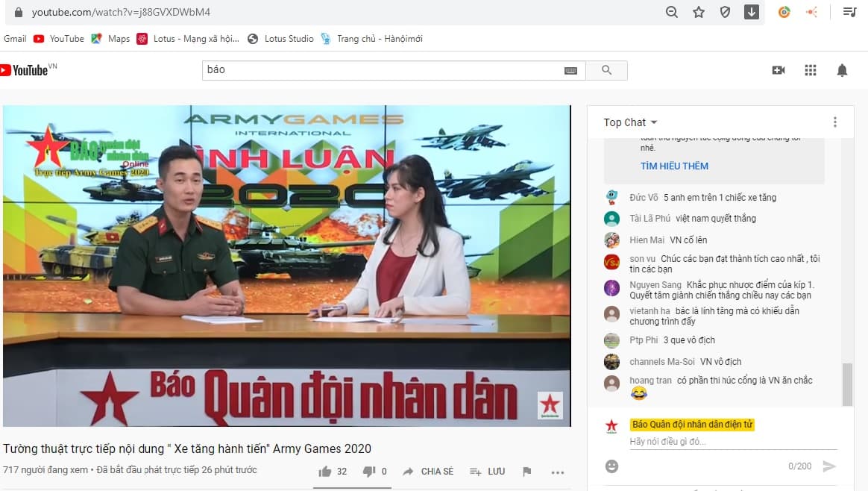Open the Maps bookmark

click(x=110, y=39)
